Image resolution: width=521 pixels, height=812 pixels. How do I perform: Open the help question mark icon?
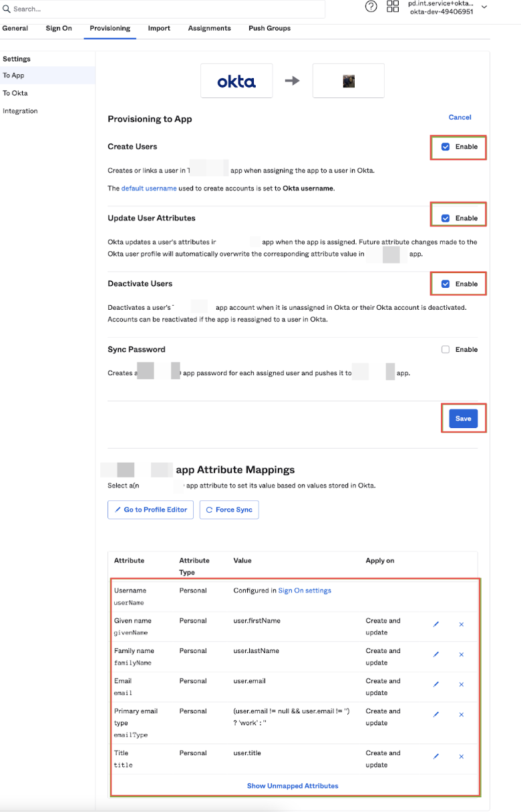coord(371,7)
